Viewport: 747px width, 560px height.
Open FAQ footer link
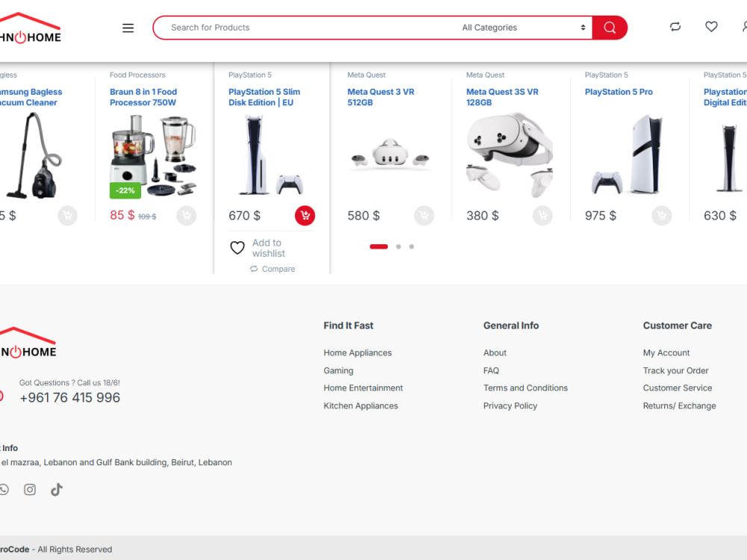point(492,370)
